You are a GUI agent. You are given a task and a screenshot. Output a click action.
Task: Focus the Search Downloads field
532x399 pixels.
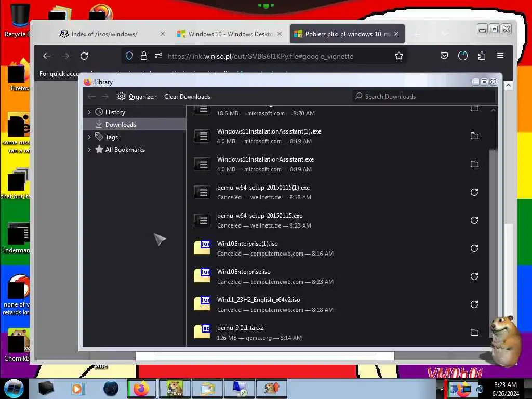pos(424,96)
